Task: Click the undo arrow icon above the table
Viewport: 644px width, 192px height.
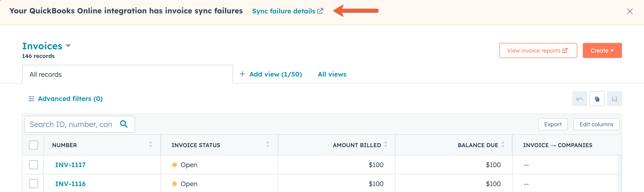Action: [580, 98]
